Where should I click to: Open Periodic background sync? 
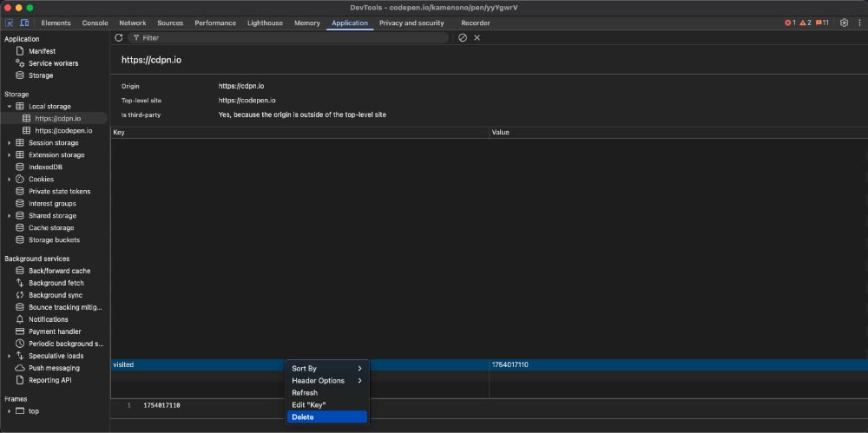67,344
